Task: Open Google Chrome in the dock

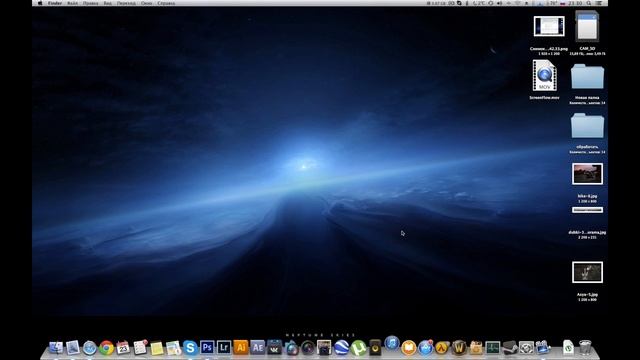Action: click(x=107, y=348)
